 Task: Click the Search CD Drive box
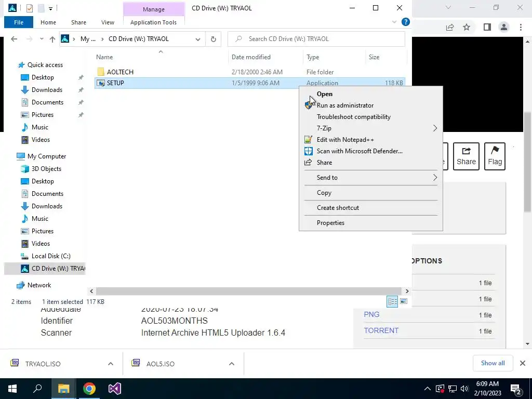[316, 39]
